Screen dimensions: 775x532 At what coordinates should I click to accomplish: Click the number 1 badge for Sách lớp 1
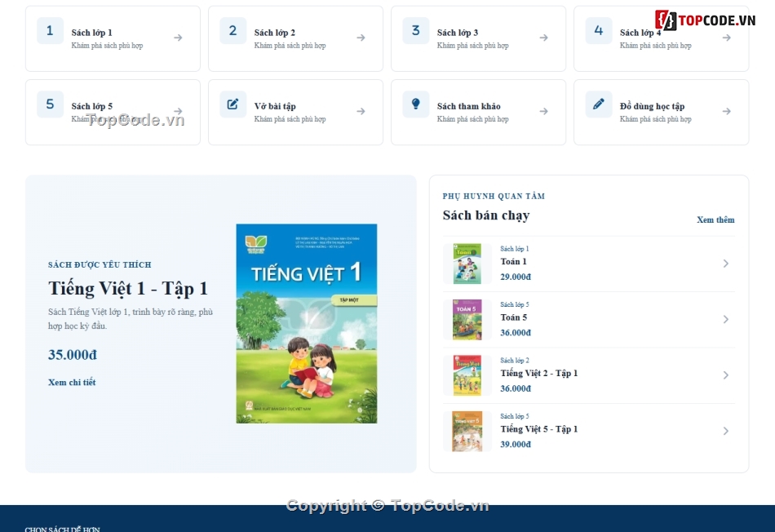(50, 31)
